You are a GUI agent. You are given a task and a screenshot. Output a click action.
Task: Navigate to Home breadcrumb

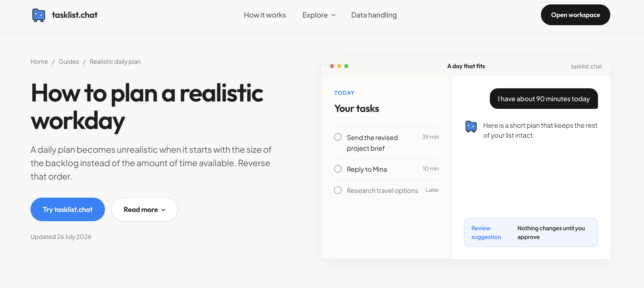click(x=39, y=61)
